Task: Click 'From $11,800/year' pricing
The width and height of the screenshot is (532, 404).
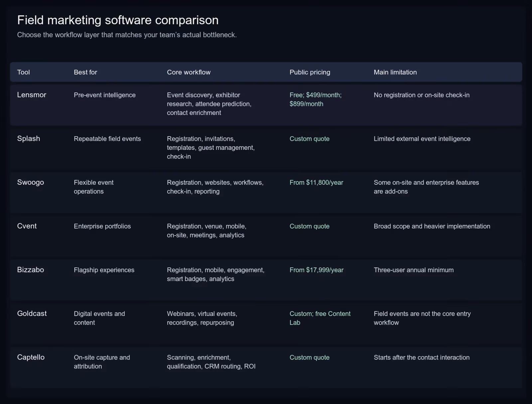Action: point(316,182)
